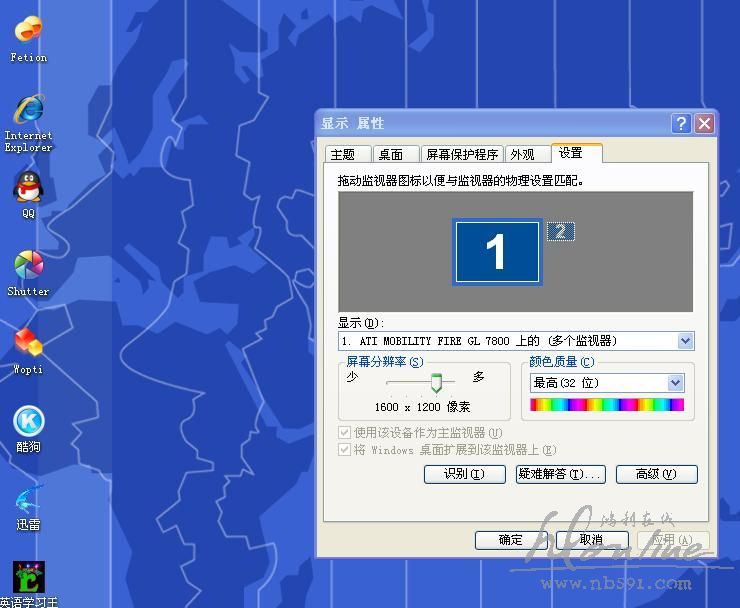Toggle the 将 Windows 桌面扩展到该监视器上 checkbox
The height and width of the screenshot is (608, 740).
coord(346,450)
